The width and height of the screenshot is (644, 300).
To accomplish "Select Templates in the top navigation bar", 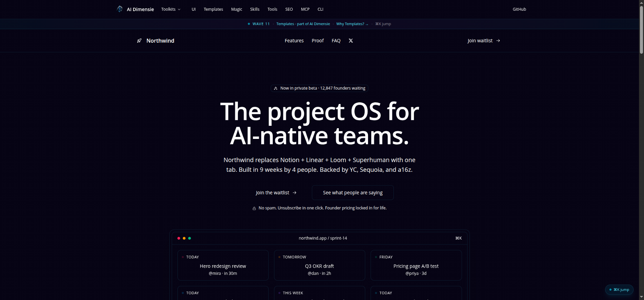I will 214,9.
